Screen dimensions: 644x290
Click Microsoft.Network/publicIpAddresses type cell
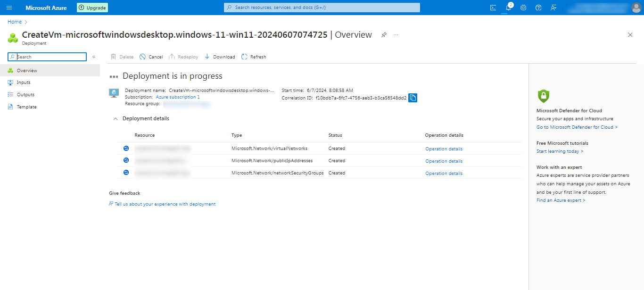click(x=272, y=160)
